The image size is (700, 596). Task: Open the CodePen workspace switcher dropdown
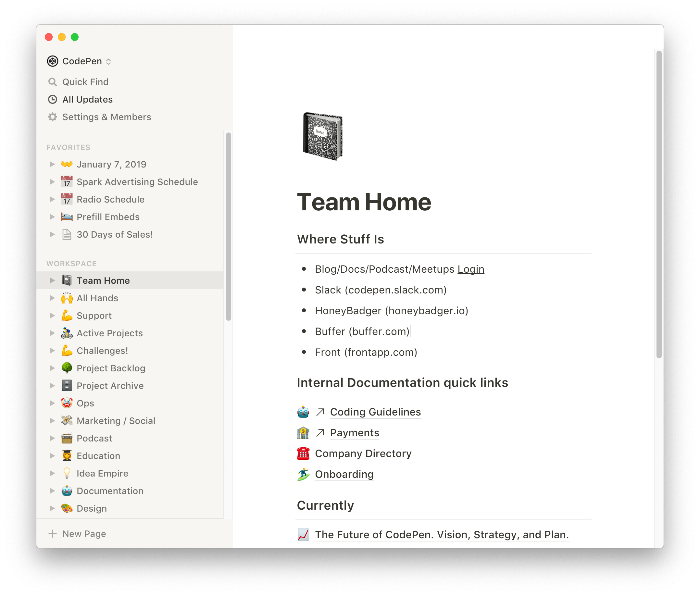pos(108,61)
